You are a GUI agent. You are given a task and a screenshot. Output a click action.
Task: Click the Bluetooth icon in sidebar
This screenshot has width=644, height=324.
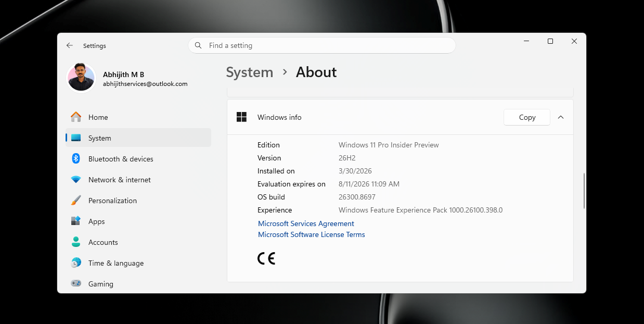click(x=76, y=159)
